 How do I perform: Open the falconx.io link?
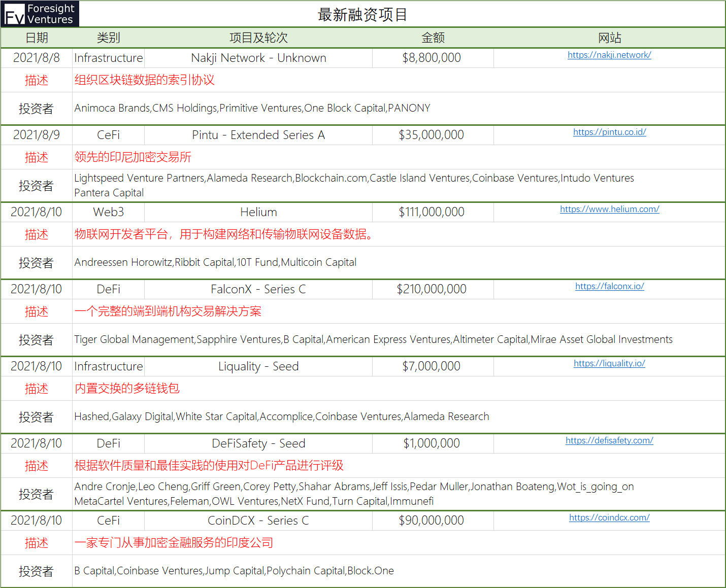pos(609,286)
